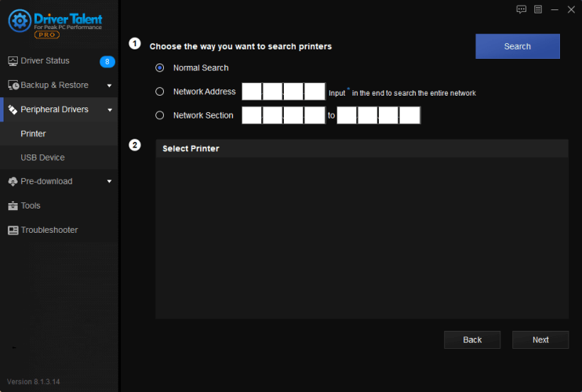Image resolution: width=582 pixels, height=392 pixels.
Task: Select the Network Section radio button
Action: tap(159, 115)
